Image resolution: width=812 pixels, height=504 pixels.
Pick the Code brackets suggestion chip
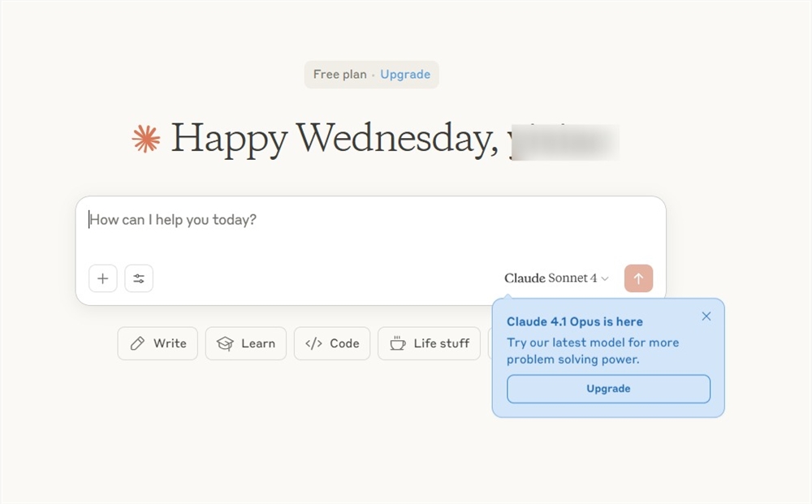click(x=332, y=343)
